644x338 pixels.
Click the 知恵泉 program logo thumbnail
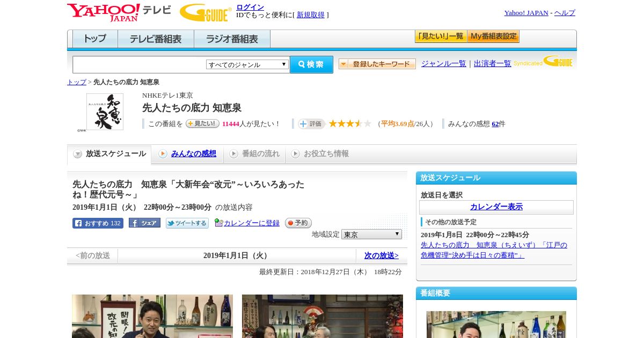coord(105,112)
